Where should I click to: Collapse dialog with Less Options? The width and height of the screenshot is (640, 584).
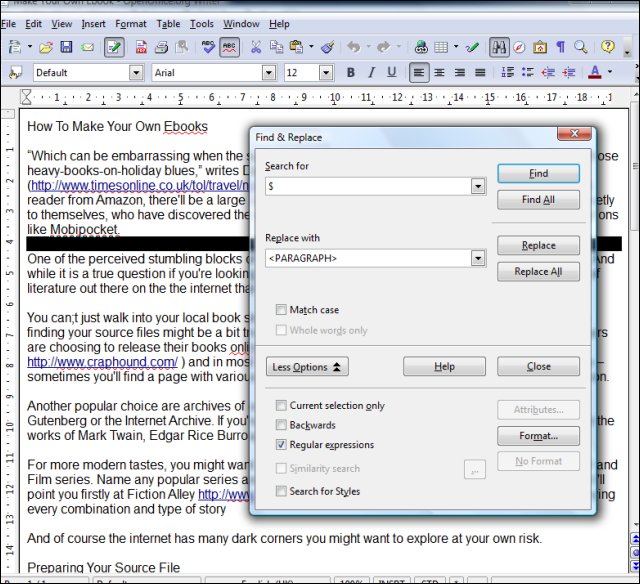point(307,366)
